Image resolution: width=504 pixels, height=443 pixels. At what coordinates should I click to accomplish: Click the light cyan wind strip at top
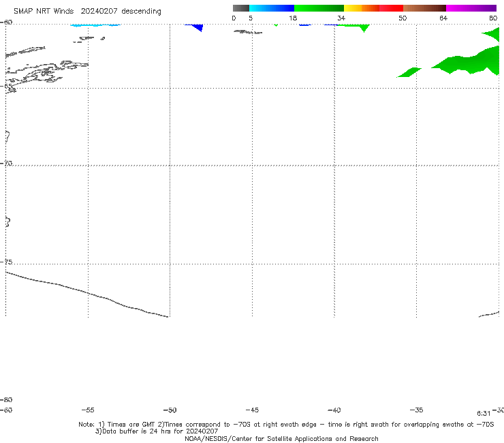[95, 25]
